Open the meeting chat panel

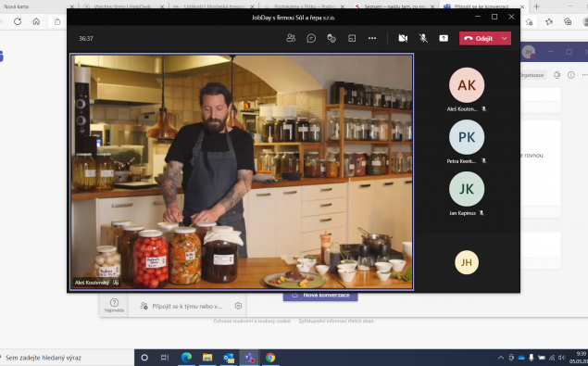coord(311,38)
